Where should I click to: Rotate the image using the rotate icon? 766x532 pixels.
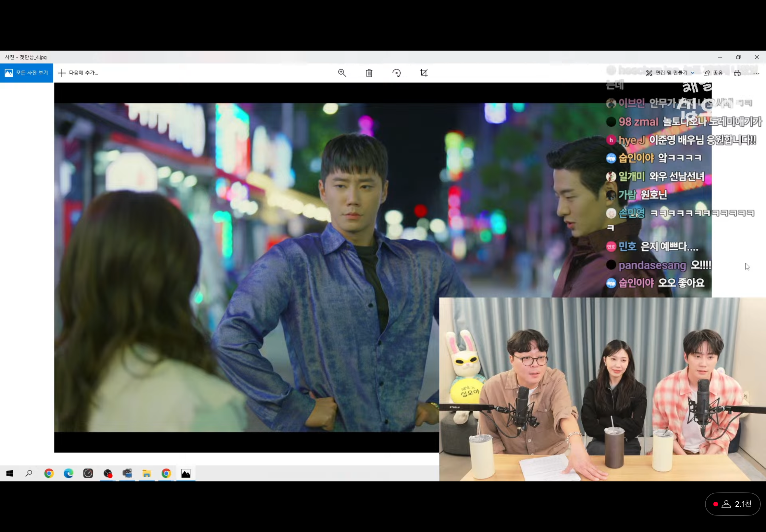click(x=397, y=73)
